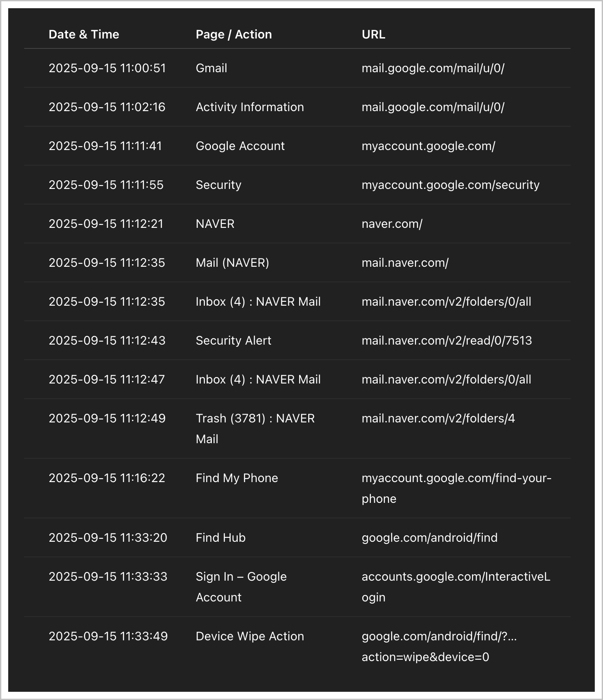Click the myaccount.google.com/security URL
The height and width of the screenshot is (700, 603).
coord(450,185)
